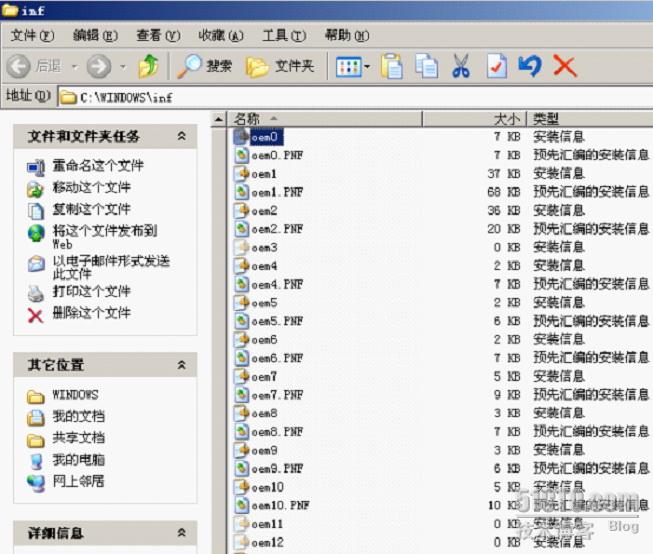Open the 收藏(A) menu
Image resolution: width=653 pixels, height=554 pixels.
(x=221, y=35)
